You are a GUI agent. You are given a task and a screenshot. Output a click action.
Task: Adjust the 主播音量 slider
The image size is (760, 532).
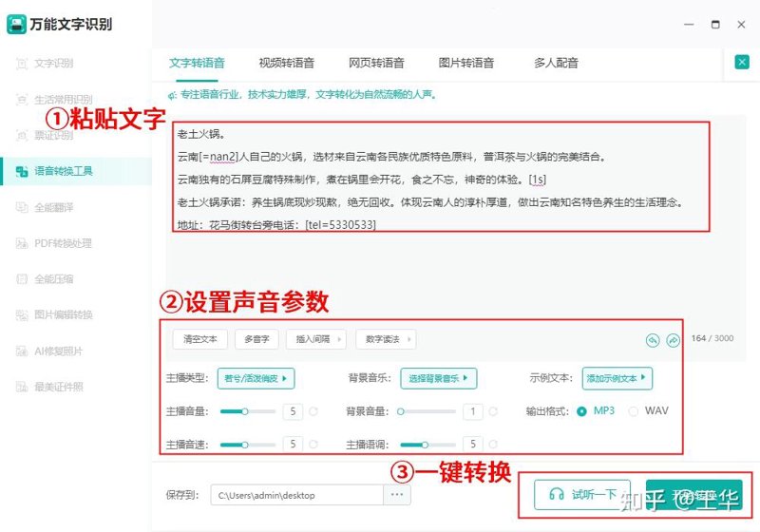click(248, 411)
